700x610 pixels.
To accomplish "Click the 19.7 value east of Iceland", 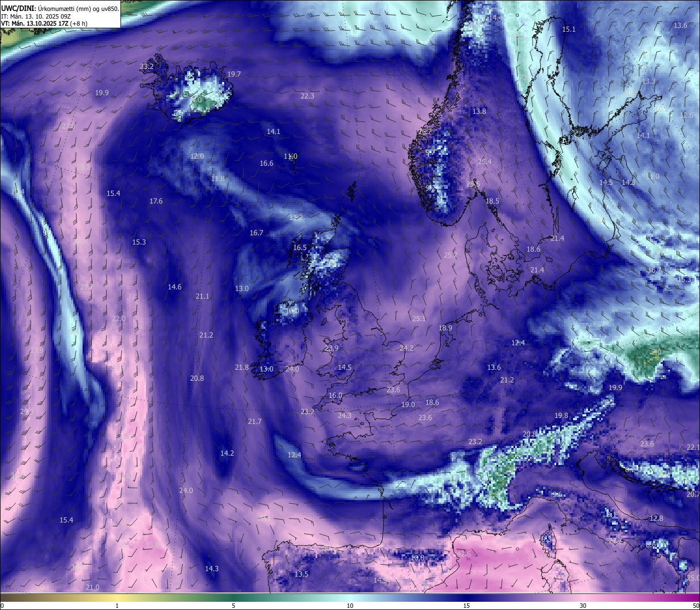I will (234, 74).
